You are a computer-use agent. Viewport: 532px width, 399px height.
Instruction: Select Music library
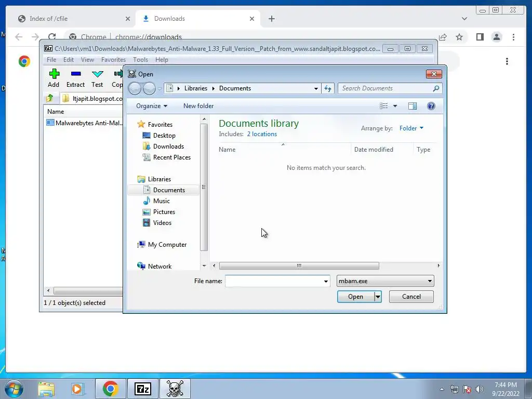(x=161, y=201)
